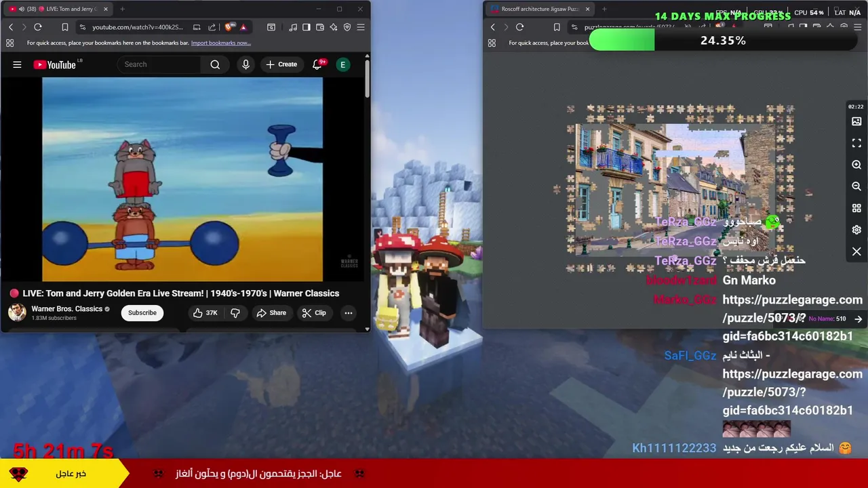Zoom out on the jigsaw puzzle
The image size is (868, 488).
coord(856,186)
